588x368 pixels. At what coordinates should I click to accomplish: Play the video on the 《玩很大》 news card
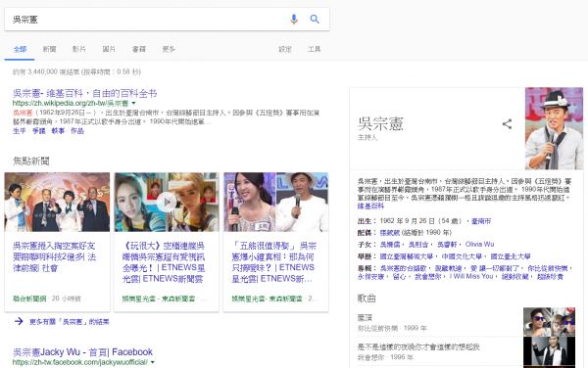point(167,203)
